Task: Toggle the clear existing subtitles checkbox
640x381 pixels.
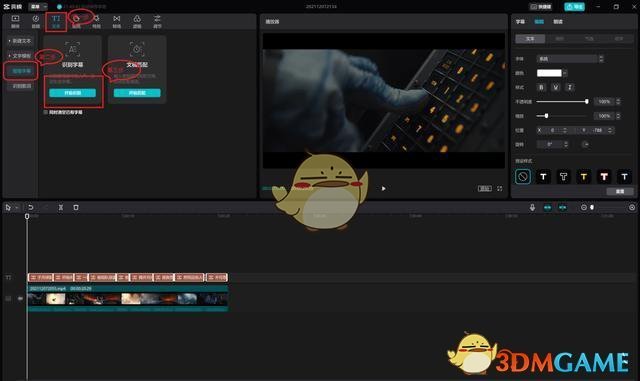Action: point(46,112)
